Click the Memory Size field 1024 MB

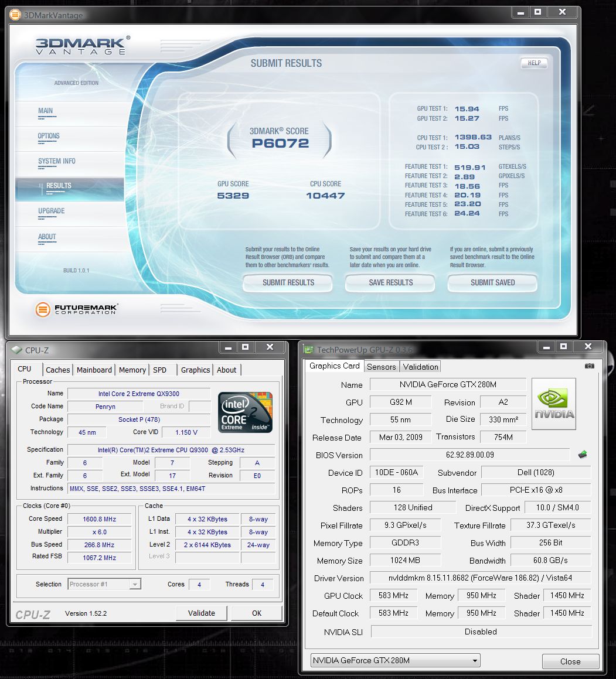pos(405,560)
